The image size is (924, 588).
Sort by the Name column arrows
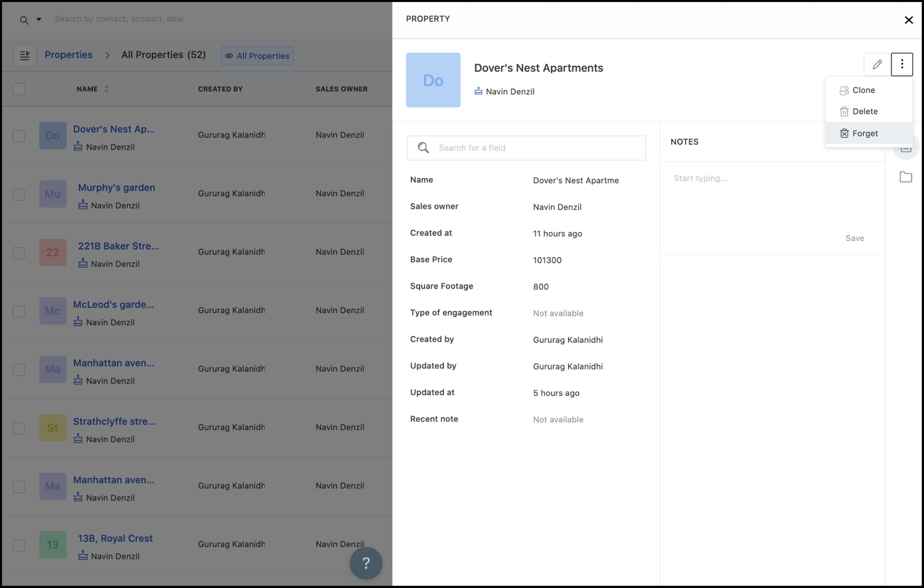106,89
